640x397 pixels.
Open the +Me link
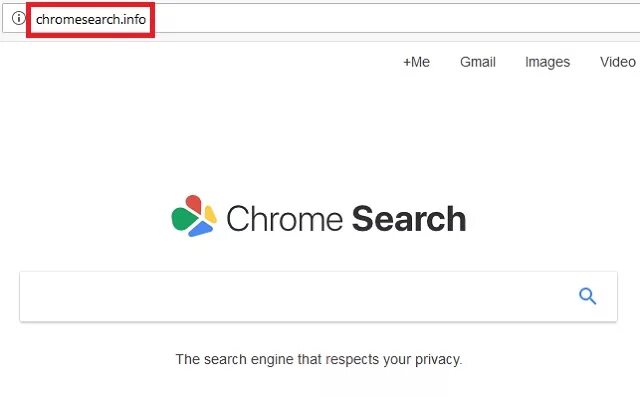coord(416,62)
